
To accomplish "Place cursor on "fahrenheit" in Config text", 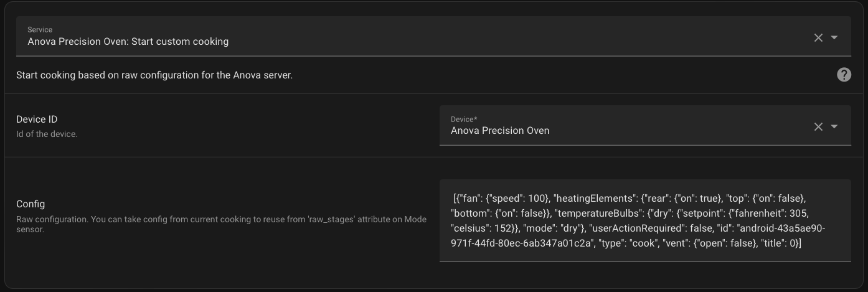I will [x=761, y=214].
